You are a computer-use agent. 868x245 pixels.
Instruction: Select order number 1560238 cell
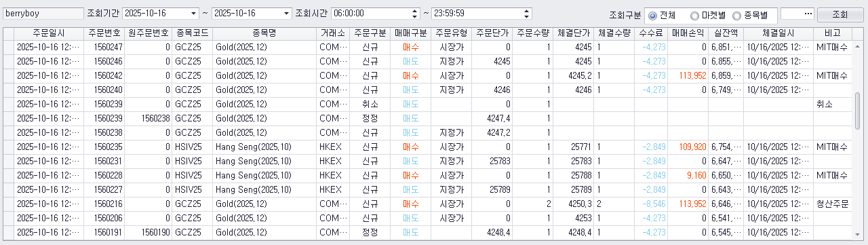coord(104,132)
